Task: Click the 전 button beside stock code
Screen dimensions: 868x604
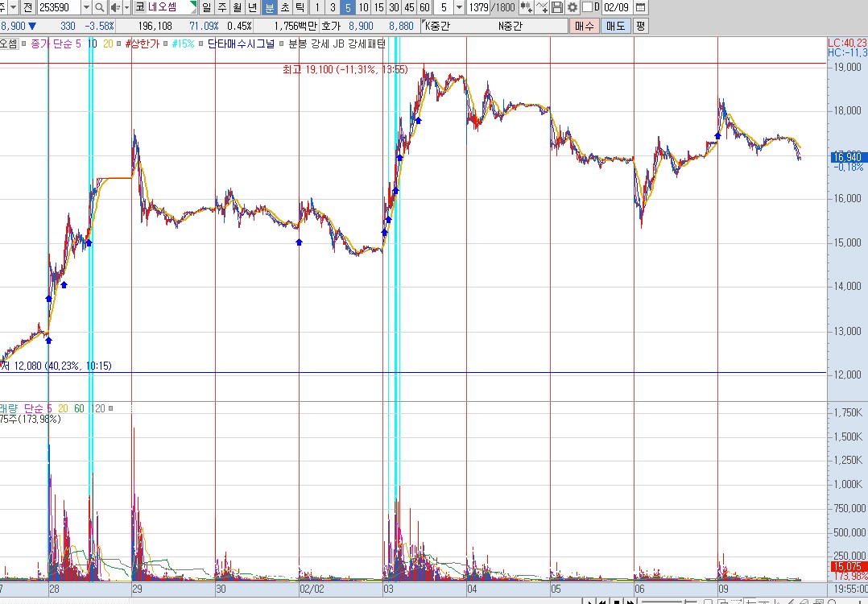Action: [28, 7]
